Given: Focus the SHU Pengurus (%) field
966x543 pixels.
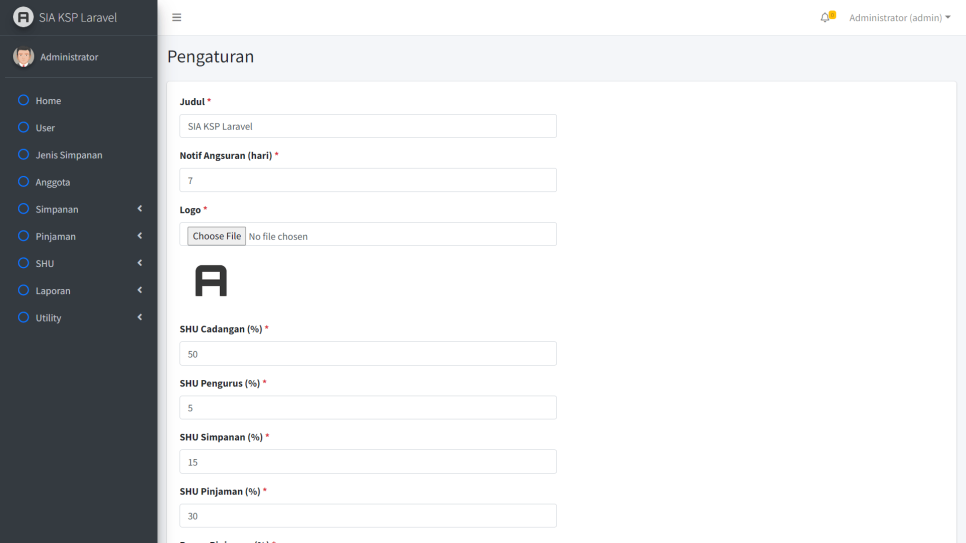Looking at the screenshot, I should point(368,407).
